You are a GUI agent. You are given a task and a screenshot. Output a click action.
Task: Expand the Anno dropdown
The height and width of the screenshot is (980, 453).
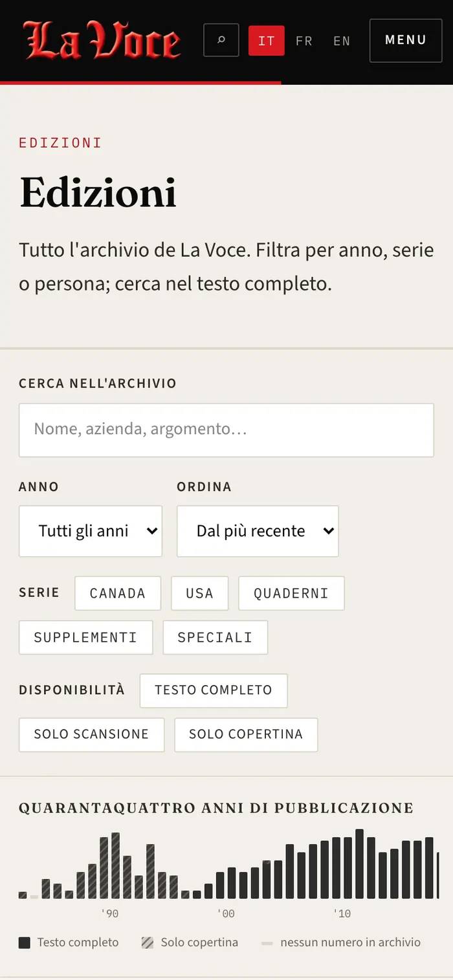(x=91, y=531)
